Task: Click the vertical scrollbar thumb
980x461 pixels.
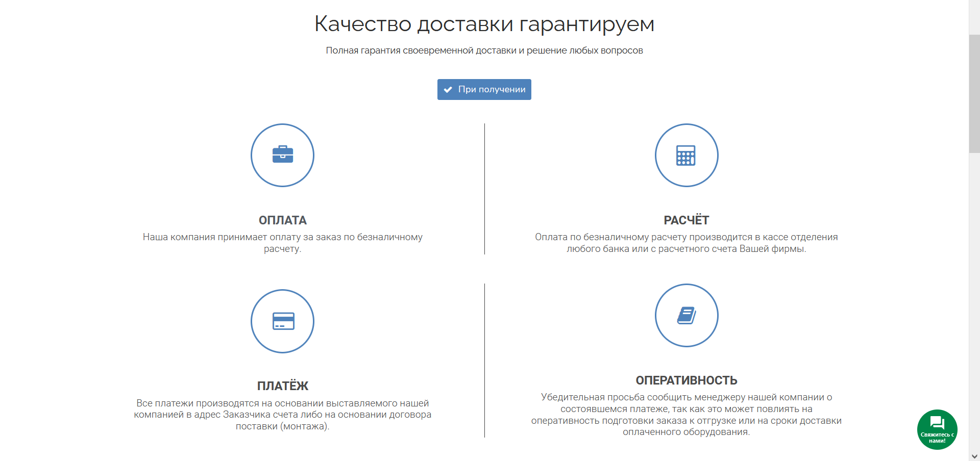Action: pyautogui.click(x=974, y=93)
